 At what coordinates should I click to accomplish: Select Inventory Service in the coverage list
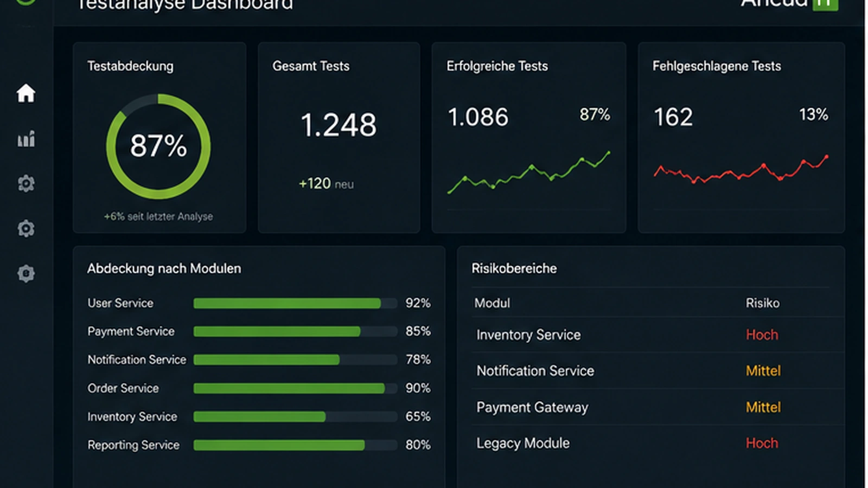(x=132, y=416)
